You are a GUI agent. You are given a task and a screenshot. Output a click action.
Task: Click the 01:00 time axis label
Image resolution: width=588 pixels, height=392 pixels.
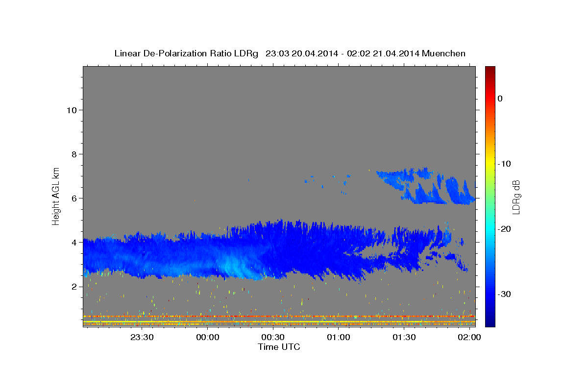pos(339,338)
